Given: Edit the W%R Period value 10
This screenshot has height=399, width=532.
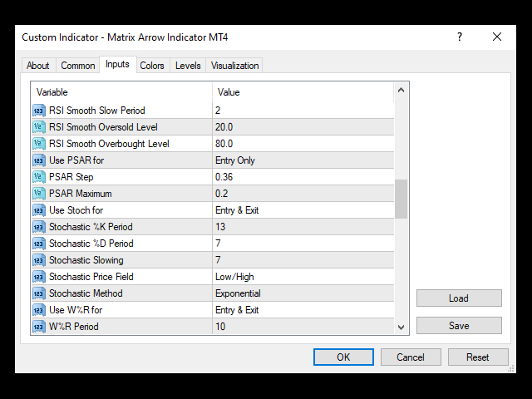Looking at the screenshot, I should point(303,327).
